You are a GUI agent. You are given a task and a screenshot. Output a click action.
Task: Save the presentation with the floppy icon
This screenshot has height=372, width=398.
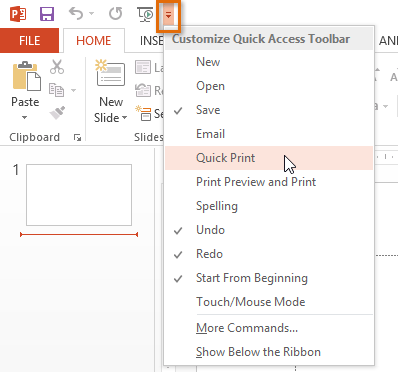pyautogui.click(x=47, y=14)
